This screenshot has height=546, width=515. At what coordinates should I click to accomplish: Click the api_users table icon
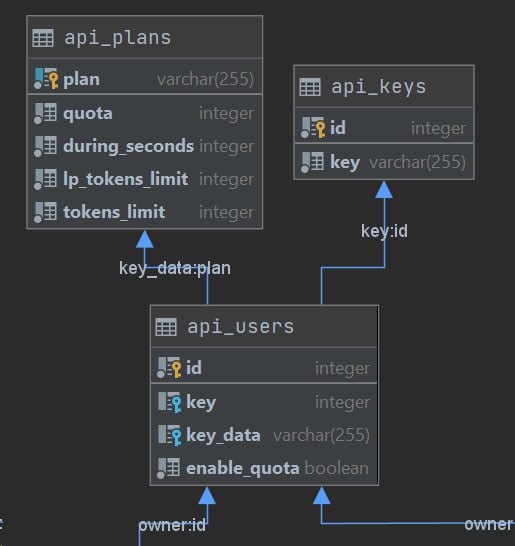coord(166,327)
